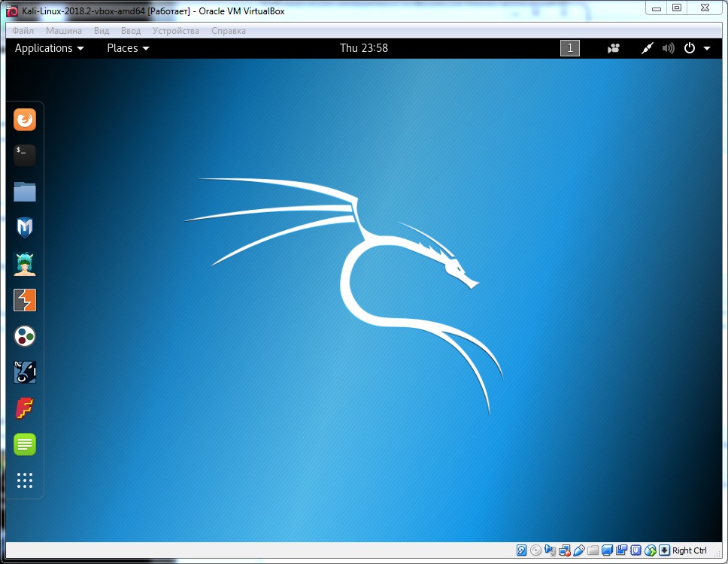Open the Files folder icon in dock

(x=25, y=191)
